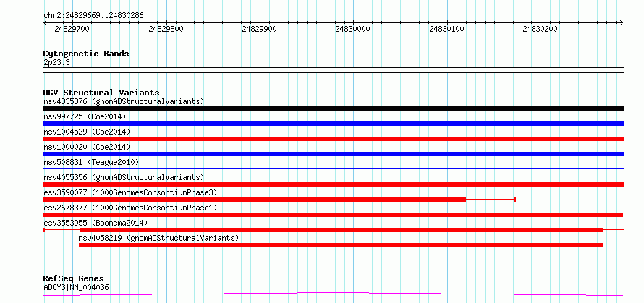Click ruler position label 24829900
644x303 pixels.
(259, 29)
